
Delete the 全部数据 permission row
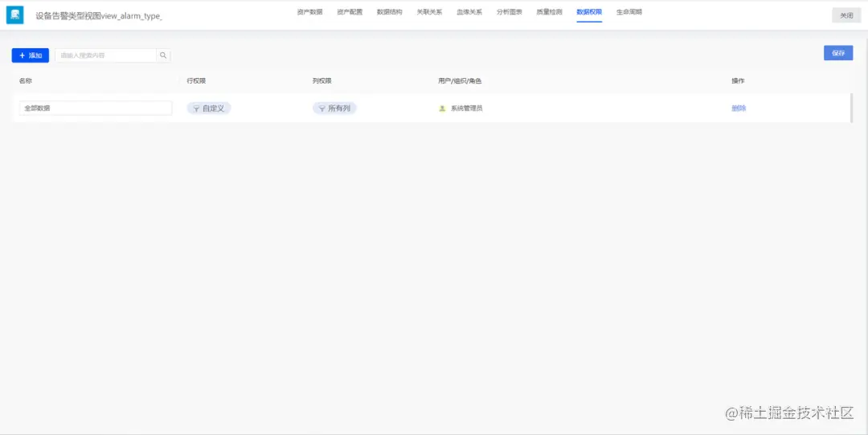(x=739, y=109)
